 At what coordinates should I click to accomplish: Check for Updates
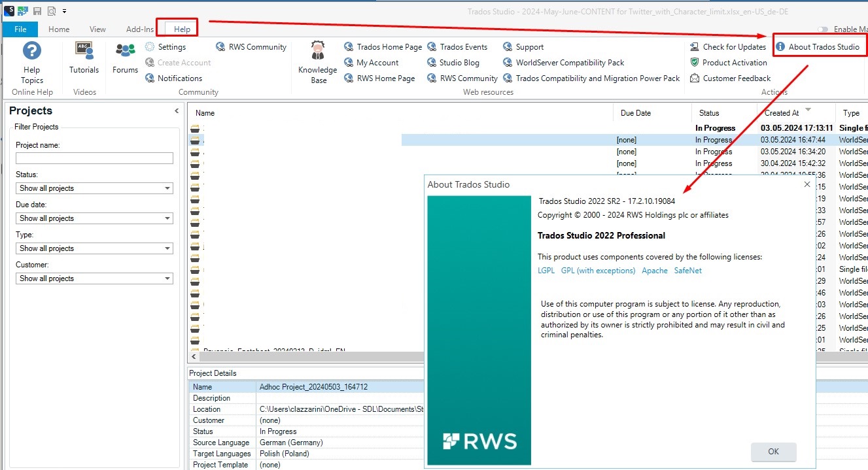728,47
